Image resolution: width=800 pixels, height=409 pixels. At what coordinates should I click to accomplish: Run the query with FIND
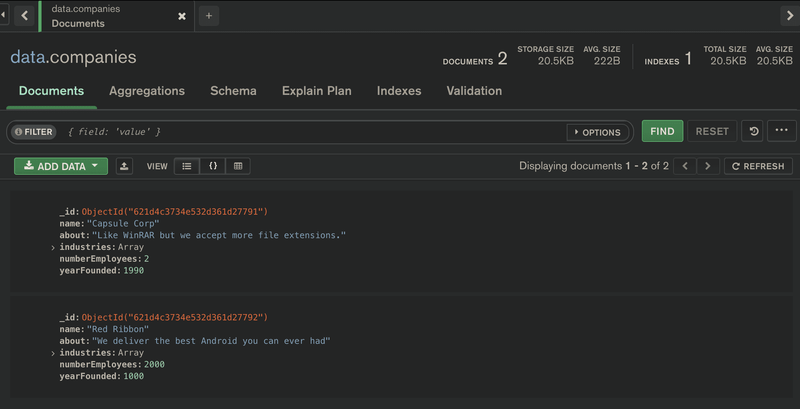coord(662,131)
